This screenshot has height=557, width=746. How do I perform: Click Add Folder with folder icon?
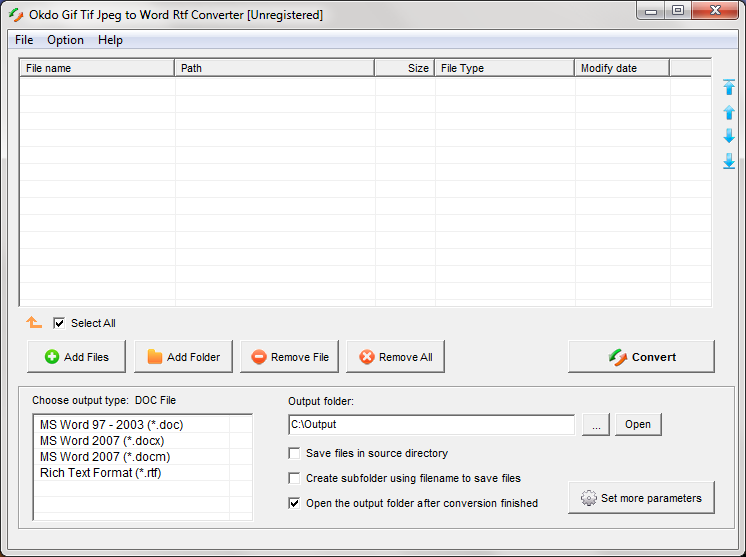click(183, 357)
